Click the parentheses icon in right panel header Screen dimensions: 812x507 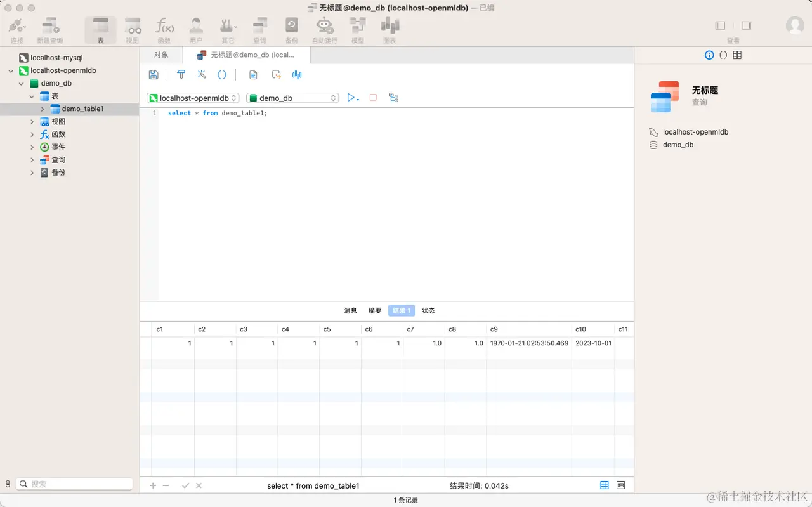point(723,55)
